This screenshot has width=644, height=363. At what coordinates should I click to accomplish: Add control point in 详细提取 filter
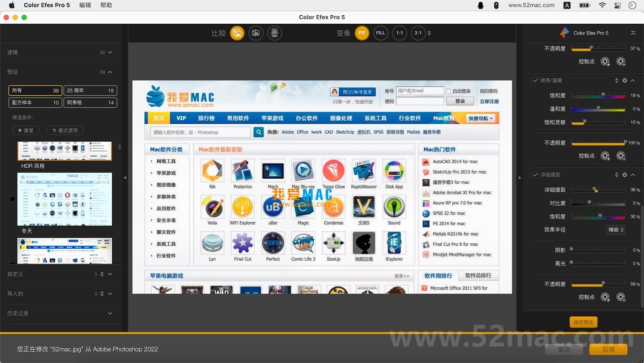pos(605,297)
